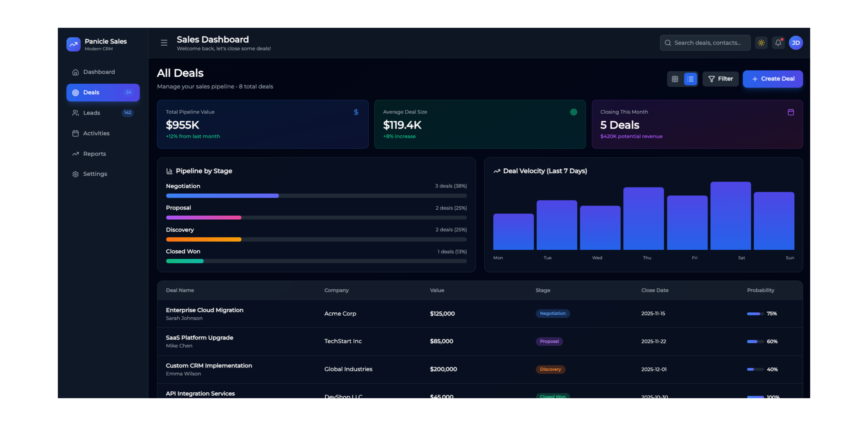868x426 pixels.
Task: Open Settings from the sidebar
Action: (x=95, y=174)
